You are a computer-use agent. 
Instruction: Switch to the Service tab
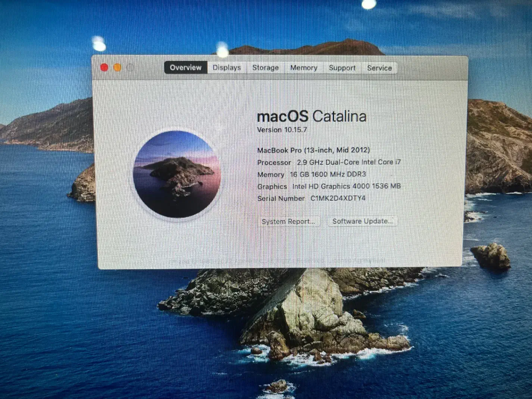click(x=379, y=68)
